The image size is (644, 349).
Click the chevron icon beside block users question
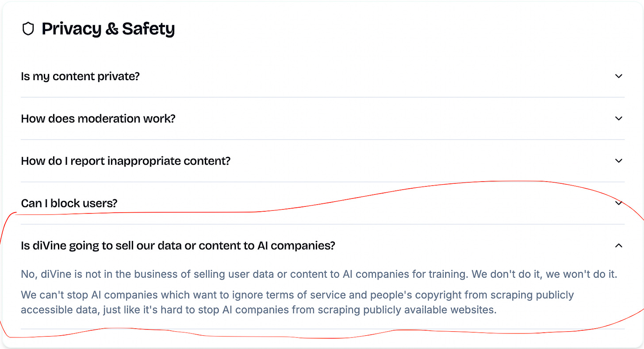click(619, 203)
